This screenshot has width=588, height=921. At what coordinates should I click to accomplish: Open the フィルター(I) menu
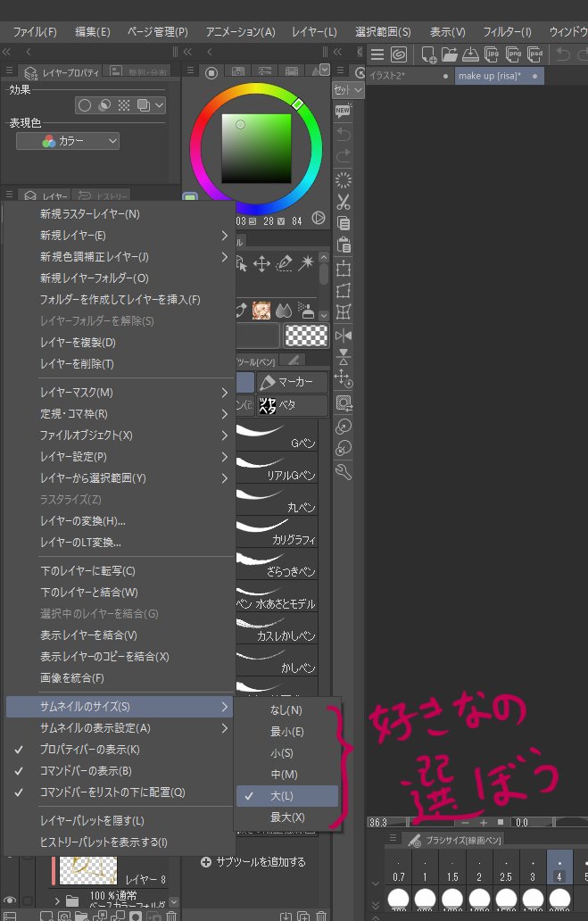pos(507,32)
